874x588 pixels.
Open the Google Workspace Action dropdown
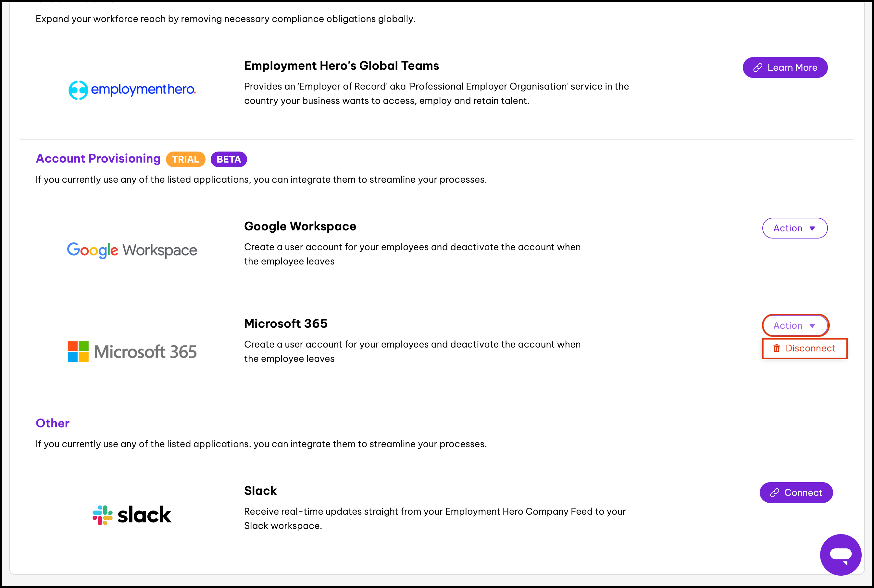tap(794, 228)
